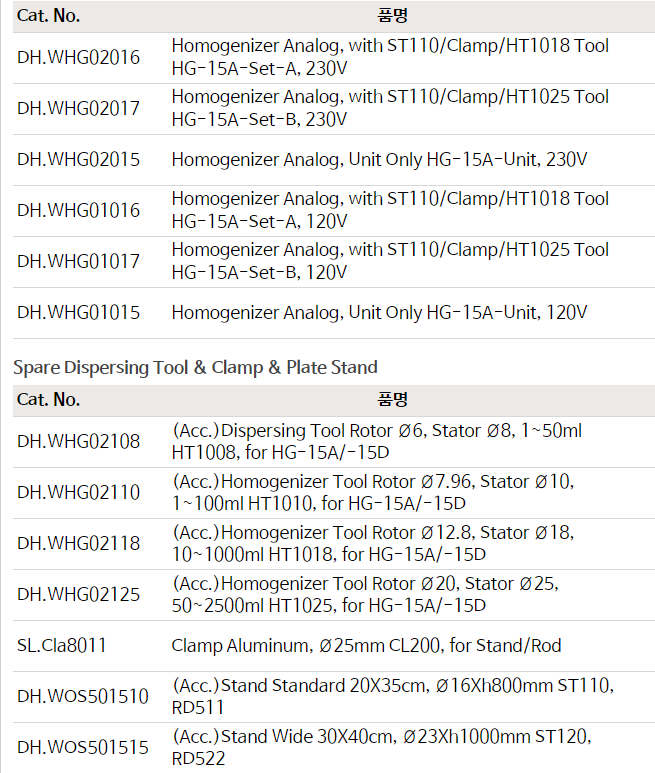Select the DH.WHG02017 catalog number
This screenshot has width=655, height=773.
pos(79,108)
